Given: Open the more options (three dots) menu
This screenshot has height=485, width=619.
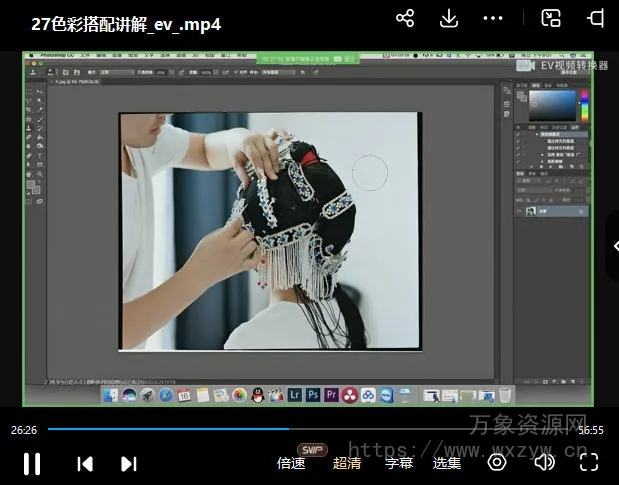Looking at the screenshot, I should coord(493,19).
